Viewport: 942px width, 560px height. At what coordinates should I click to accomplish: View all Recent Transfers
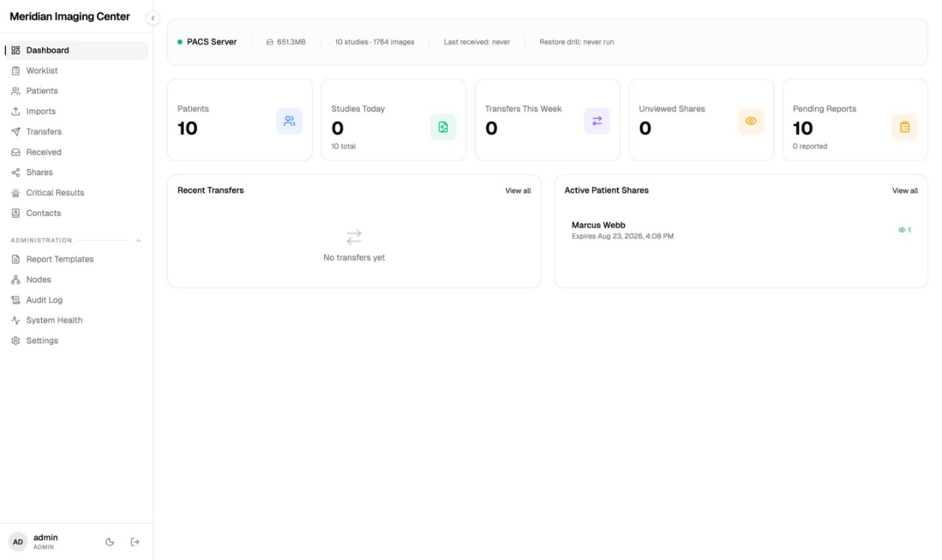(x=518, y=191)
